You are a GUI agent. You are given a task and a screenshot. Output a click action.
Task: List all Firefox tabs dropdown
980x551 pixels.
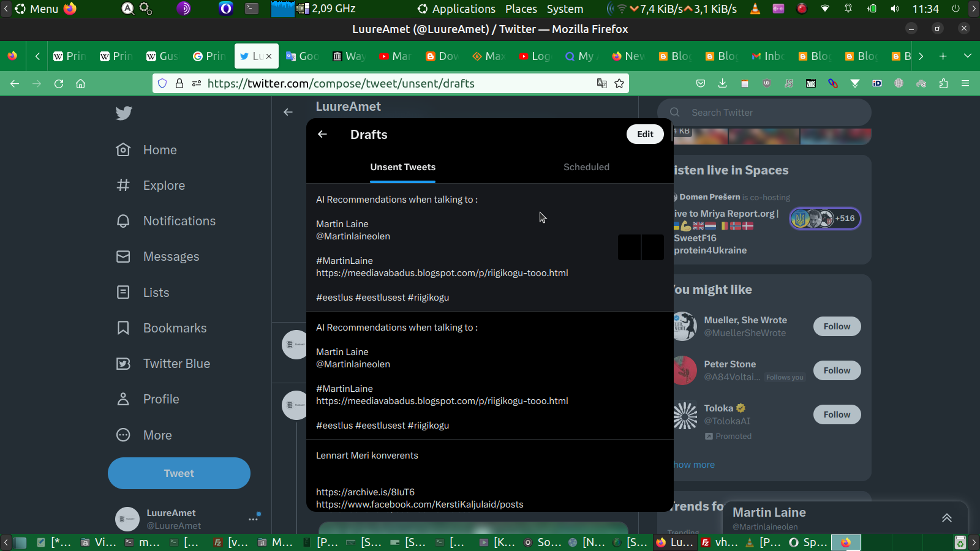(x=968, y=56)
